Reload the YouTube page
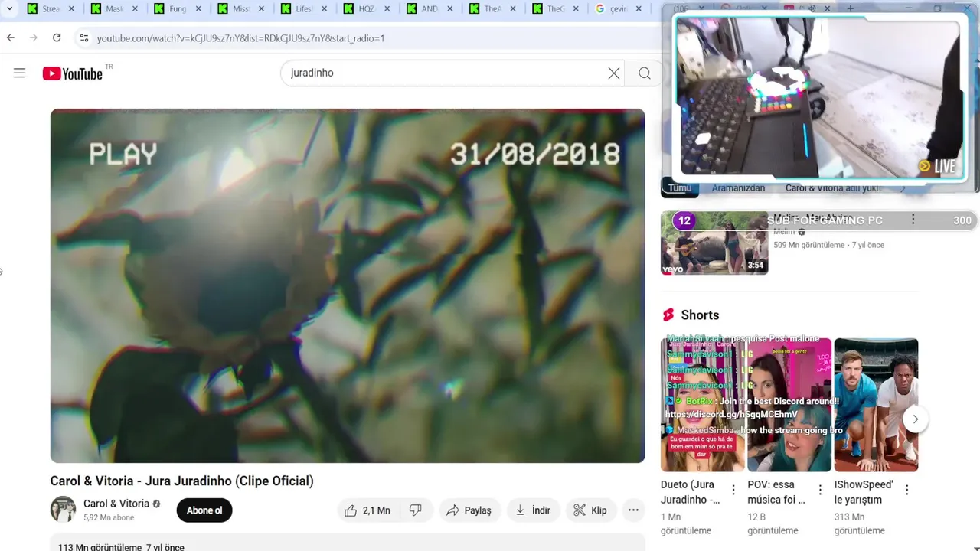 point(57,37)
